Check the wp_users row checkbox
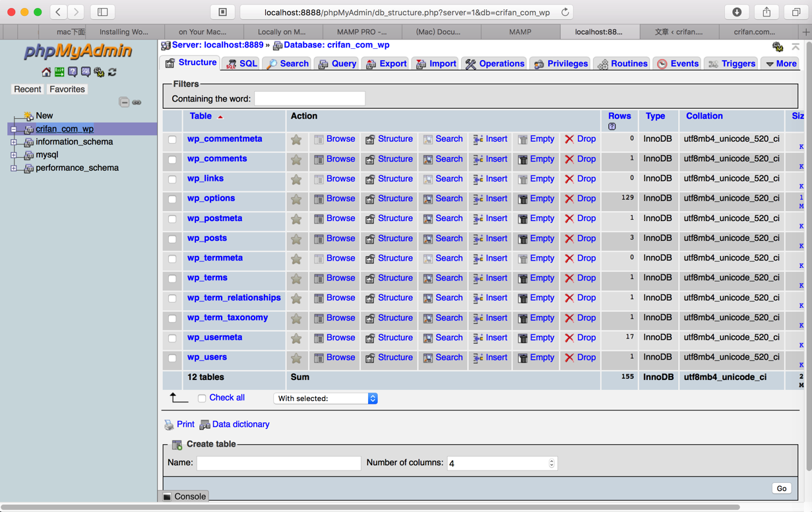This screenshot has height=512, width=812. tap(172, 358)
